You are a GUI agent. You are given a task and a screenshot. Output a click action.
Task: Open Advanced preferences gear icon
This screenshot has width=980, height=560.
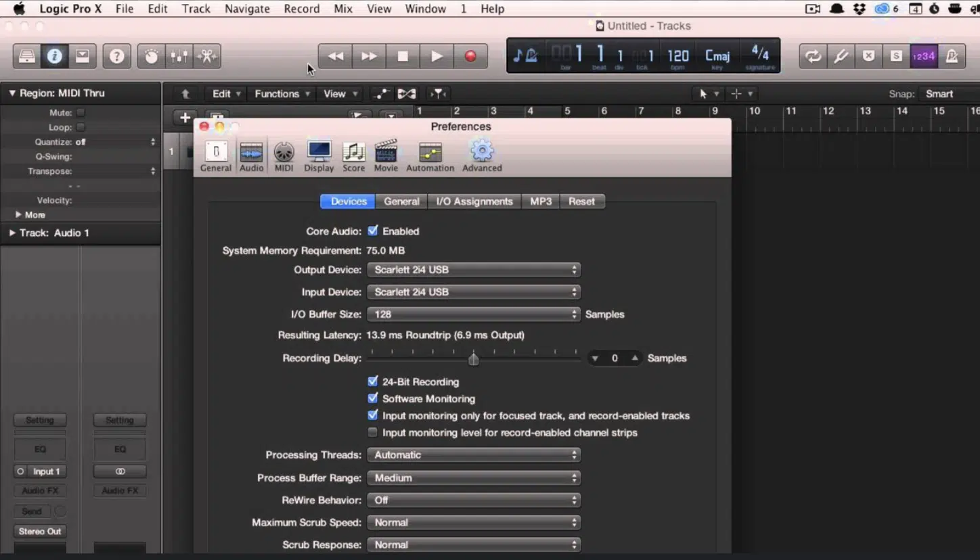pos(482,156)
